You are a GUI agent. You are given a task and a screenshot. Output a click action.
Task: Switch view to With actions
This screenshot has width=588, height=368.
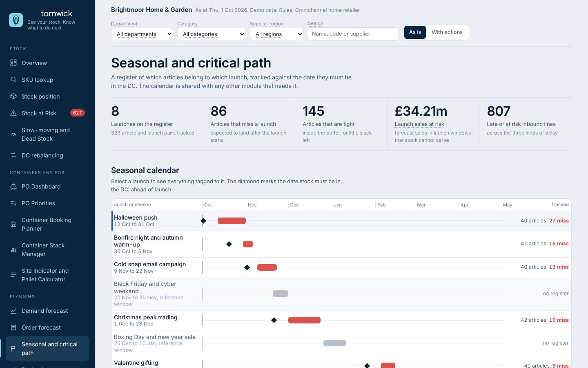click(x=447, y=32)
